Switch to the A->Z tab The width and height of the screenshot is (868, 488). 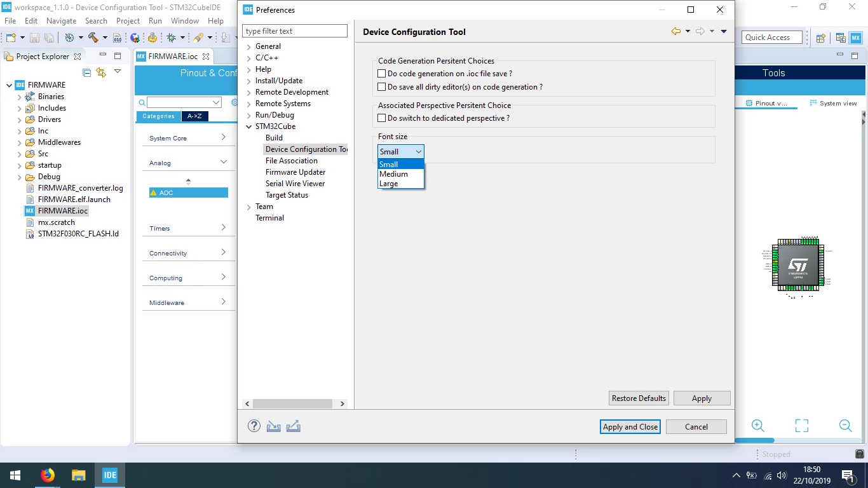[194, 116]
